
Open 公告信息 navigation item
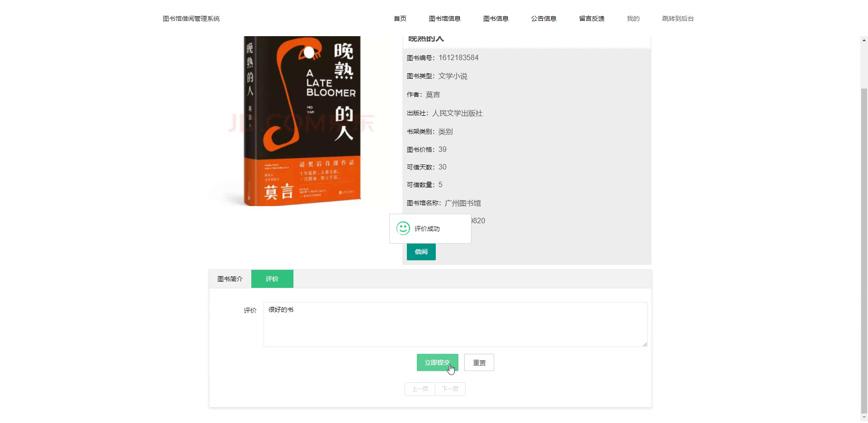tap(544, 19)
